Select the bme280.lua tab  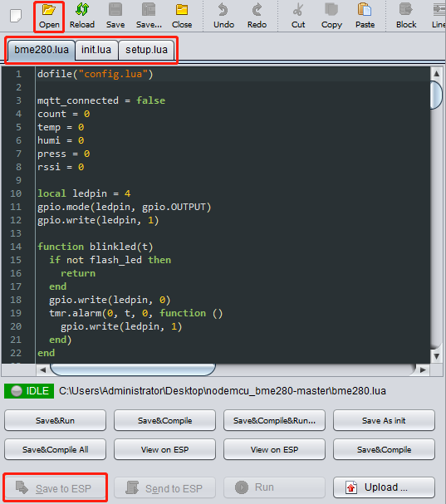42,50
